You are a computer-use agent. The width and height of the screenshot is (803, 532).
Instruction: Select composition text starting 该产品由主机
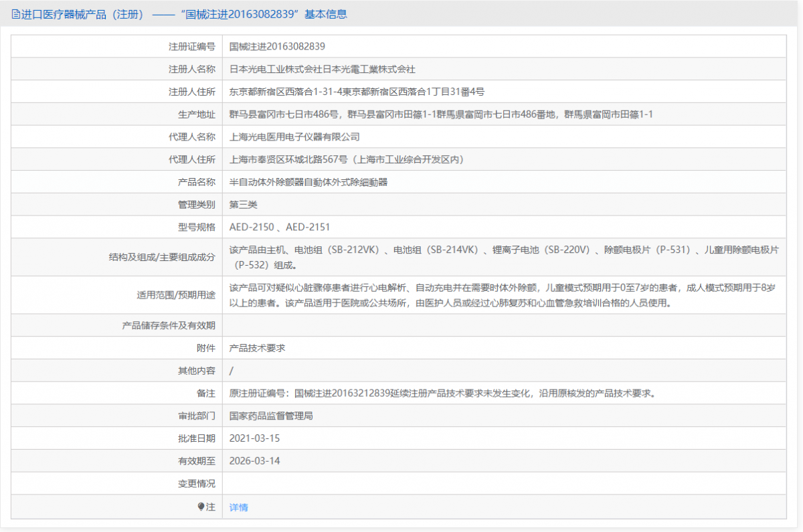(x=504, y=257)
